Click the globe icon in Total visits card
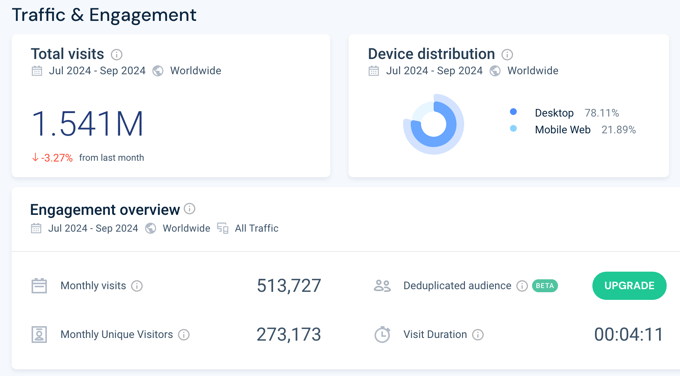This screenshot has width=680, height=376. point(158,71)
